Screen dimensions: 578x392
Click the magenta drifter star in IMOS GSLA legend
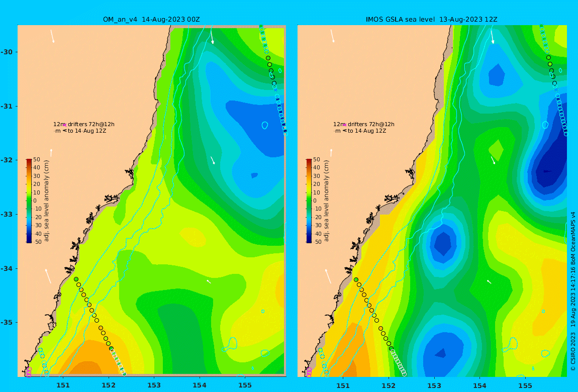pyautogui.click(x=345, y=125)
